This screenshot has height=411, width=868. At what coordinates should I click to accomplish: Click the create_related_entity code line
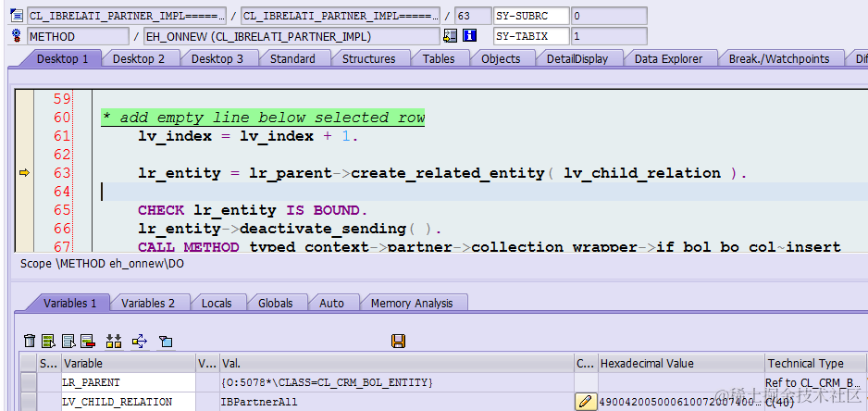tap(443, 173)
